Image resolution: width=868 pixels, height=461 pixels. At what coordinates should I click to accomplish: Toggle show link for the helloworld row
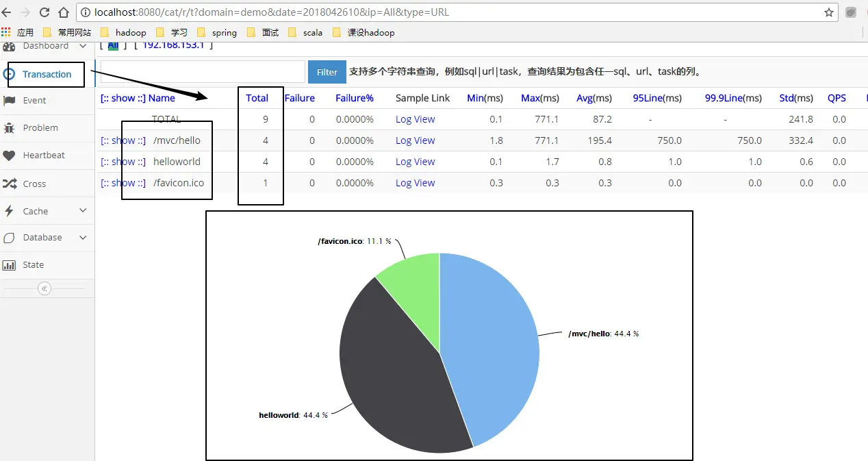click(x=123, y=162)
